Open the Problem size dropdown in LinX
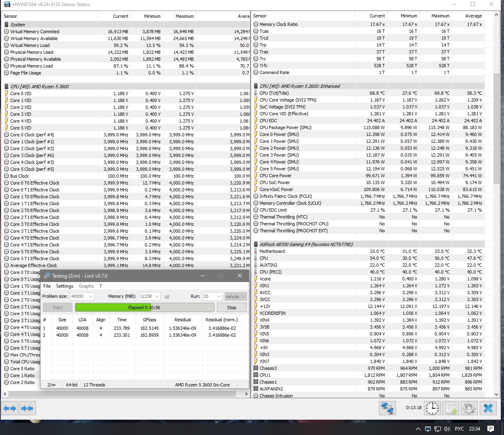504x435 pixels. click(82, 297)
